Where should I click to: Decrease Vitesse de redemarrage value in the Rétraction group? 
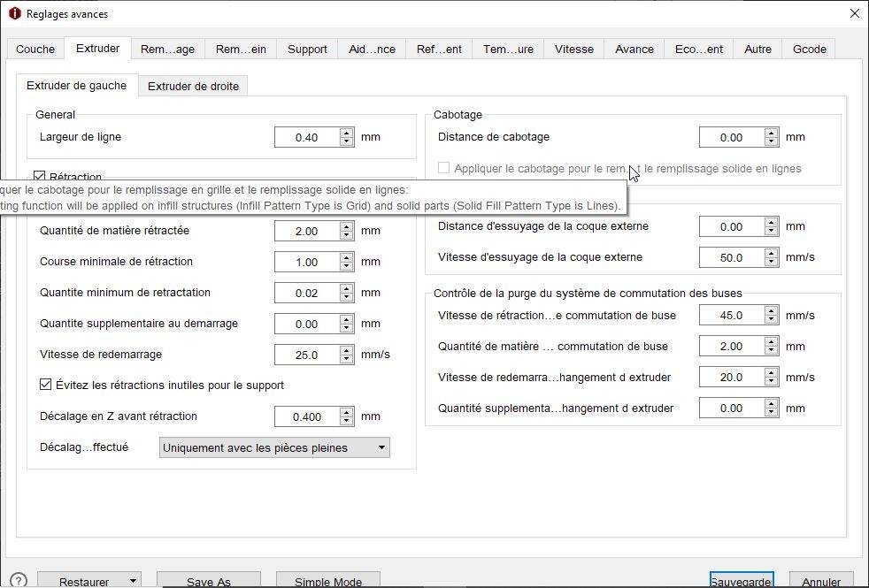tap(347, 359)
